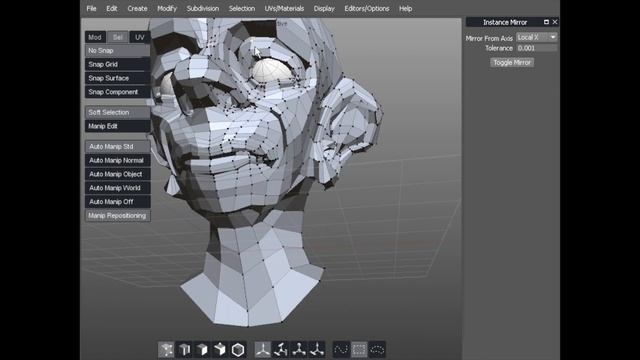Open the Mirror From Axis dropdown

[x=536, y=37]
